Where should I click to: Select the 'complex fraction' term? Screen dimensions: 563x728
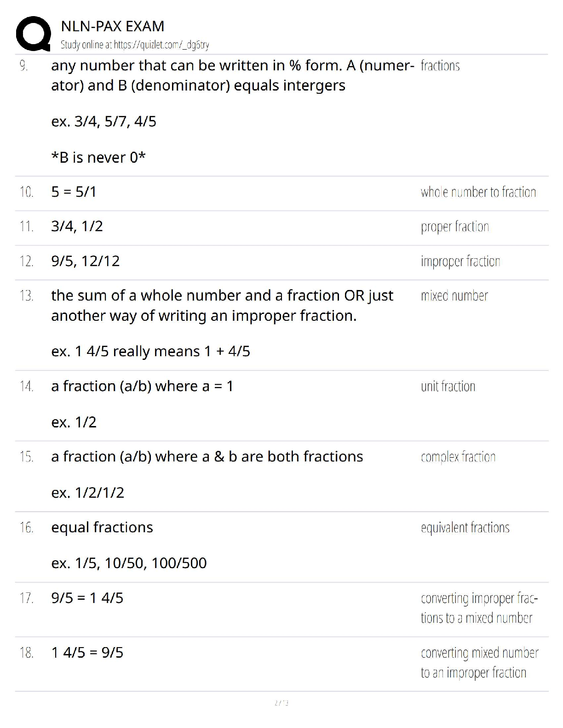458,457
